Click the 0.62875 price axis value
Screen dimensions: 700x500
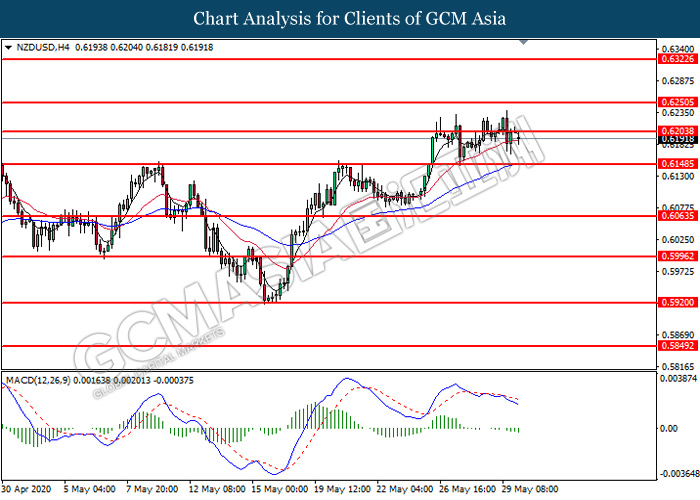[x=678, y=81]
